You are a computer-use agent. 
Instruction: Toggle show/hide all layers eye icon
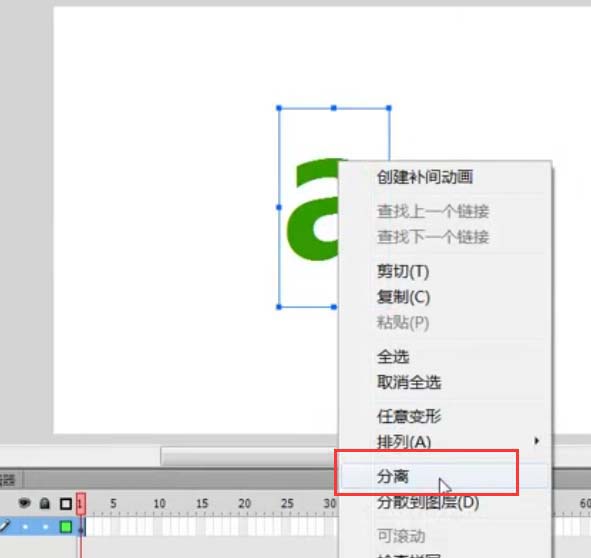point(24,503)
